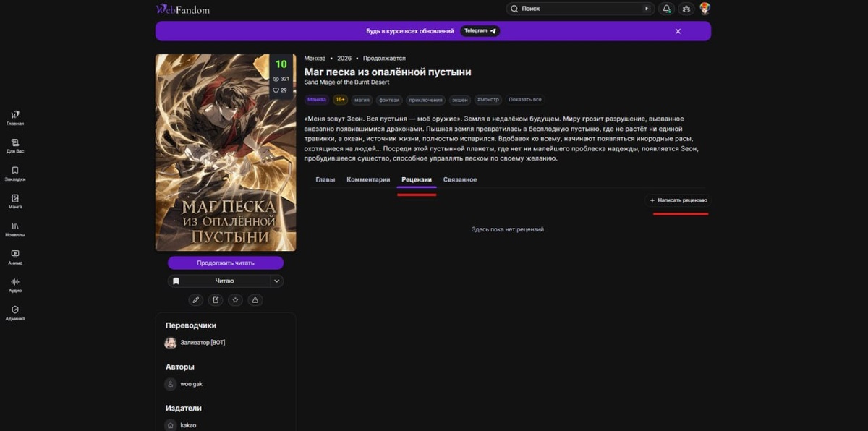Click the фэнтези tag

tap(390, 100)
